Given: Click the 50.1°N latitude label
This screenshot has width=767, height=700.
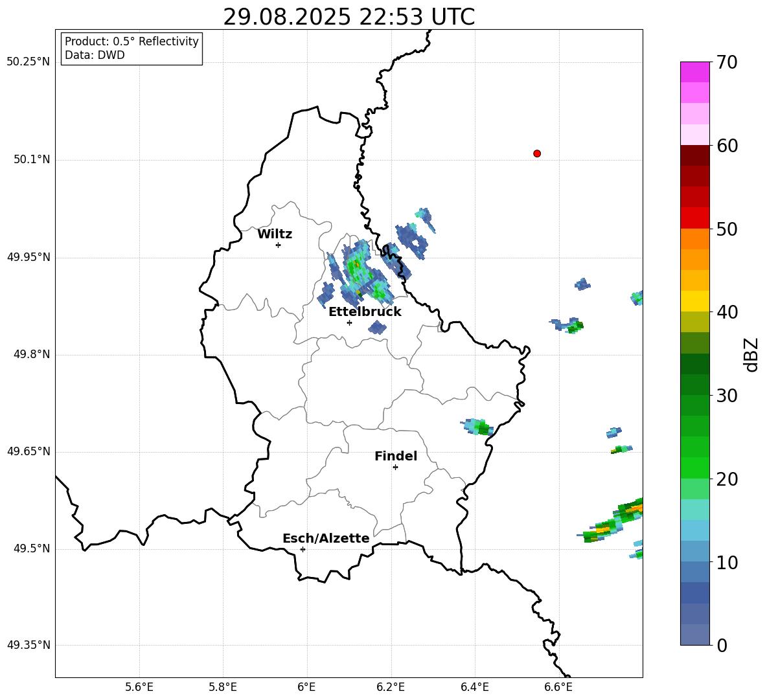Looking at the screenshot, I should 32,160.
